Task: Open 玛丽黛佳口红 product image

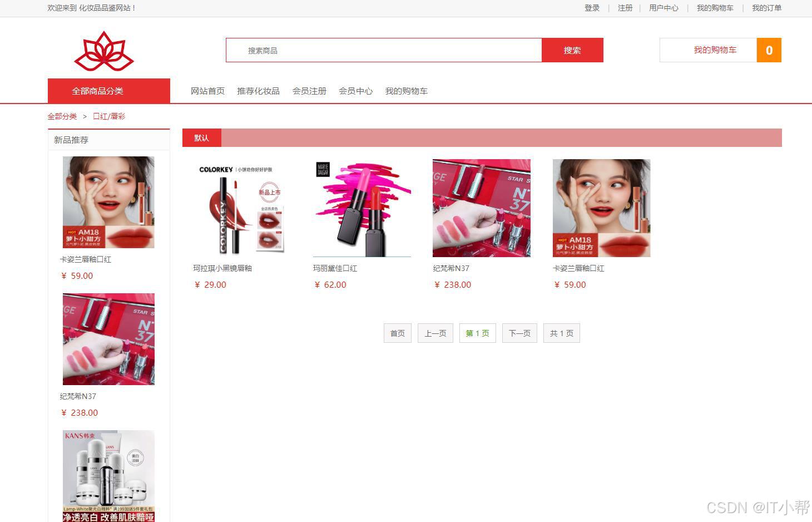Action: pyautogui.click(x=362, y=208)
